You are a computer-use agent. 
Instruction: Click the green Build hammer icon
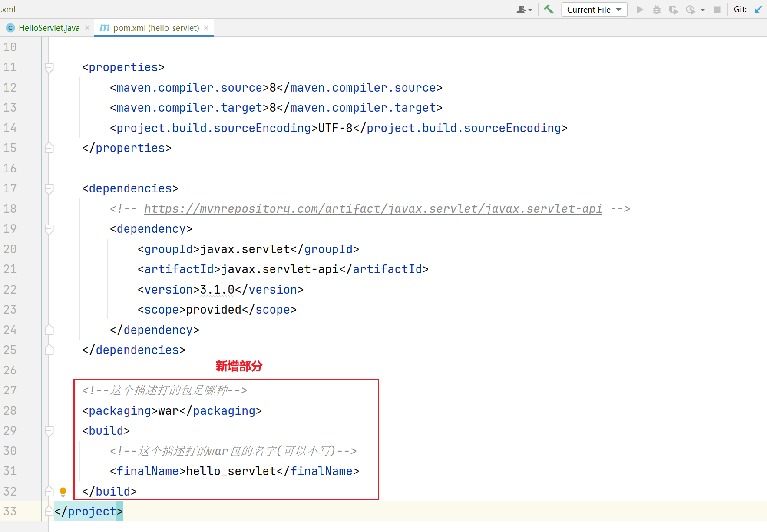549,10
